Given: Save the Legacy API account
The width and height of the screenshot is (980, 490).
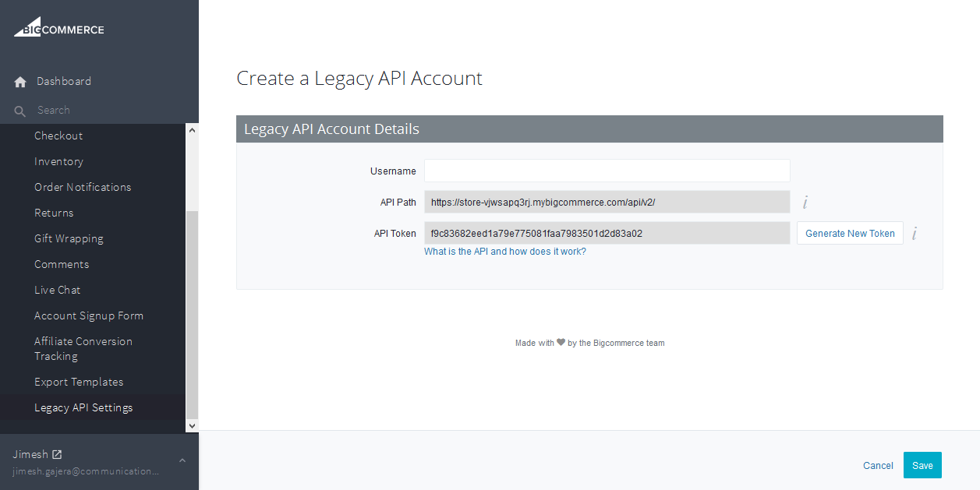Looking at the screenshot, I should click(922, 465).
